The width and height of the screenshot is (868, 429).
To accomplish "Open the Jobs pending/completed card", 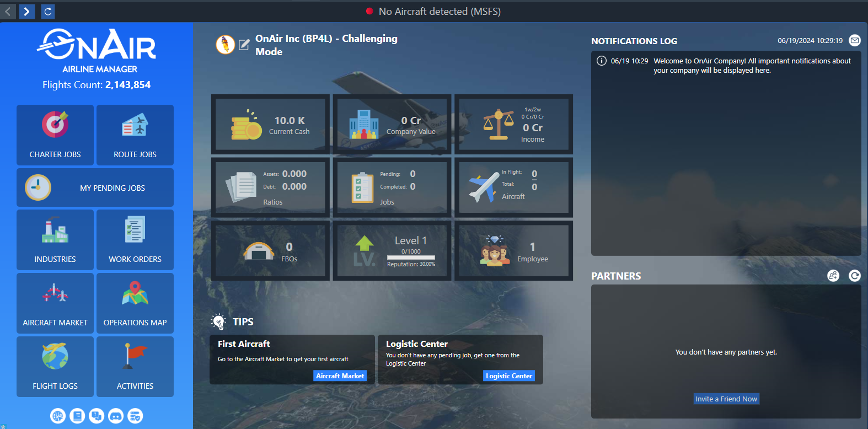I will pyautogui.click(x=392, y=187).
